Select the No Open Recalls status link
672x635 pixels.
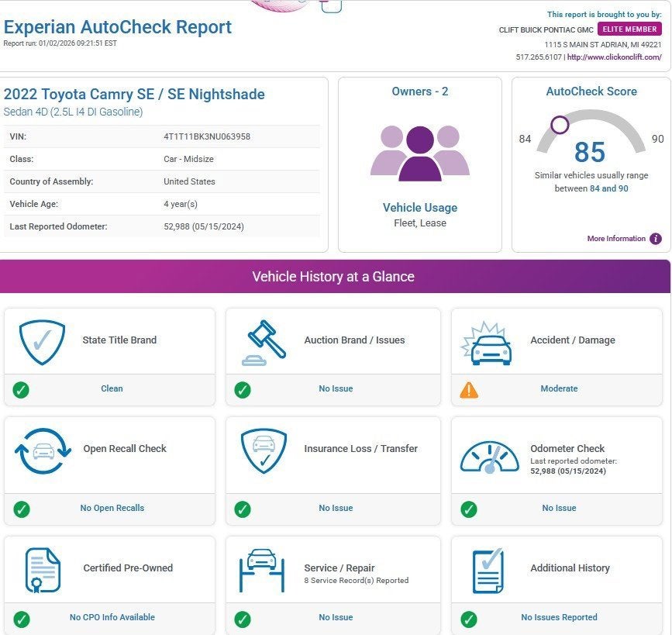(112, 508)
